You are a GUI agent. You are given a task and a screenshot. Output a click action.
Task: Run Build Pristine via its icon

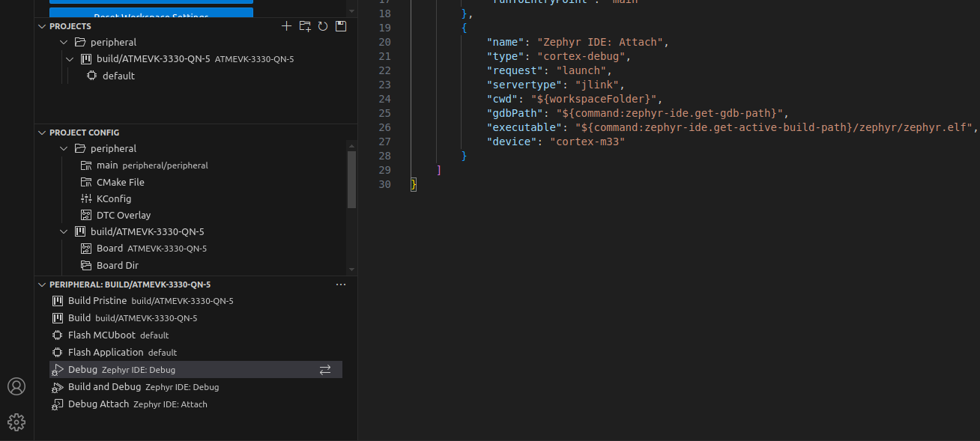[x=57, y=300]
